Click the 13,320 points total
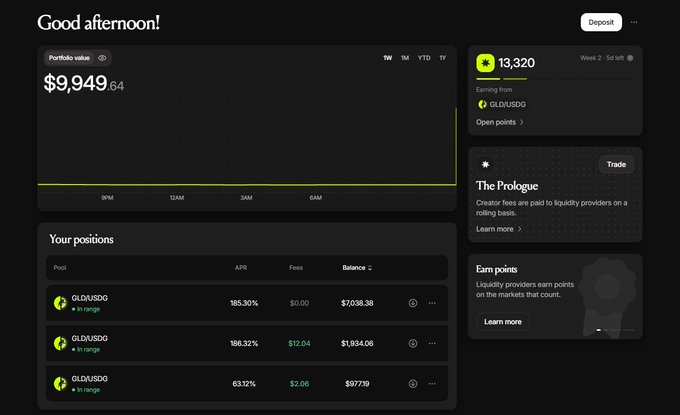The width and height of the screenshot is (680, 415). click(516, 63)
